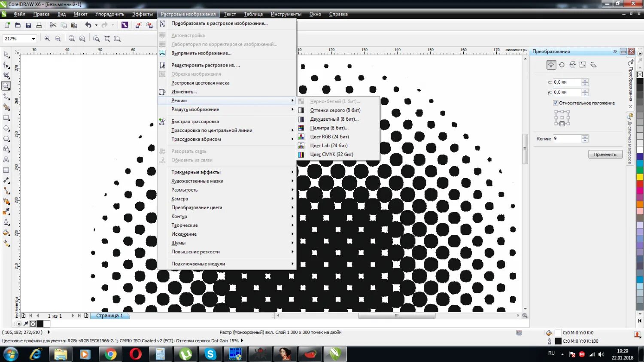Click the New document icon
This screenshot has width=644, height=362.
pos(7,25)
